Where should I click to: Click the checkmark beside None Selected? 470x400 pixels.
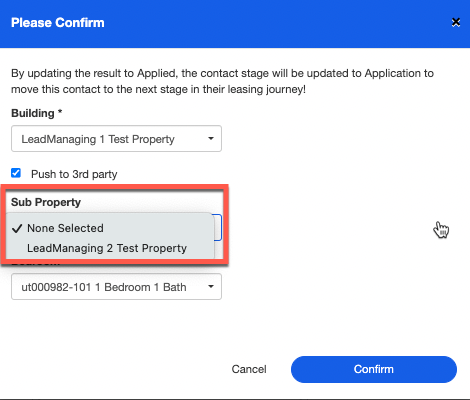(17, 228)
